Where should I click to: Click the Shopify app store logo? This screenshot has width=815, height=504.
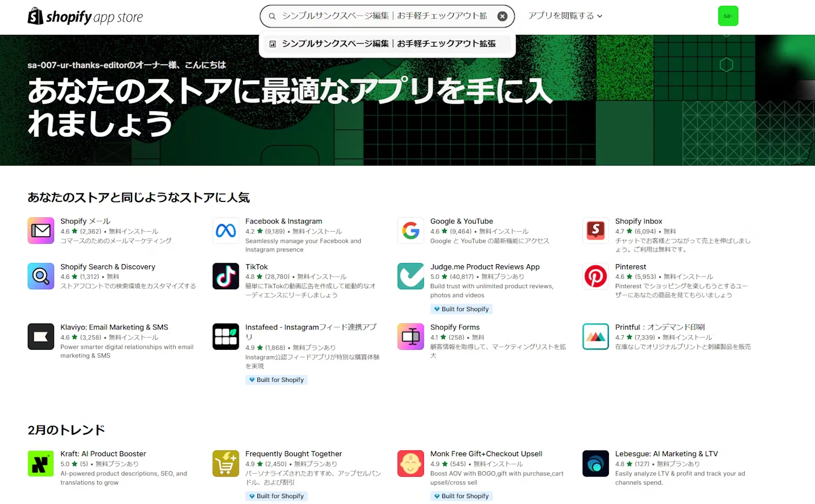tap(85, 16)
